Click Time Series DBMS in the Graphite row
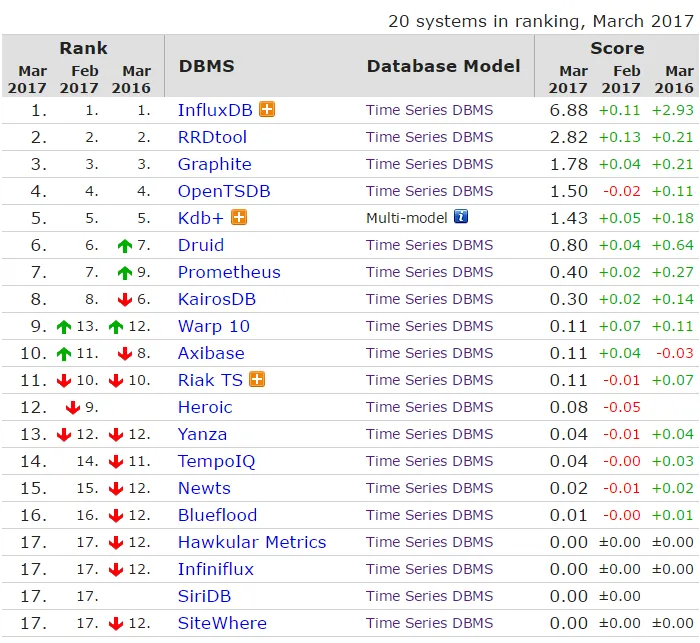Viewport: 700px width, 643px height. point(429,164)
